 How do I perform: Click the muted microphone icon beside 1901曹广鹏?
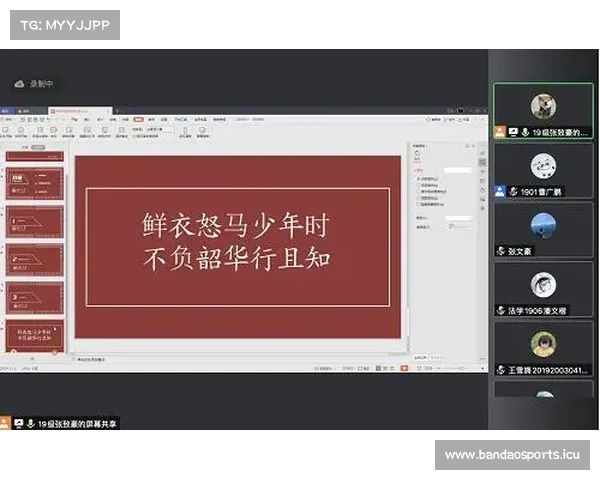point(513,191)
